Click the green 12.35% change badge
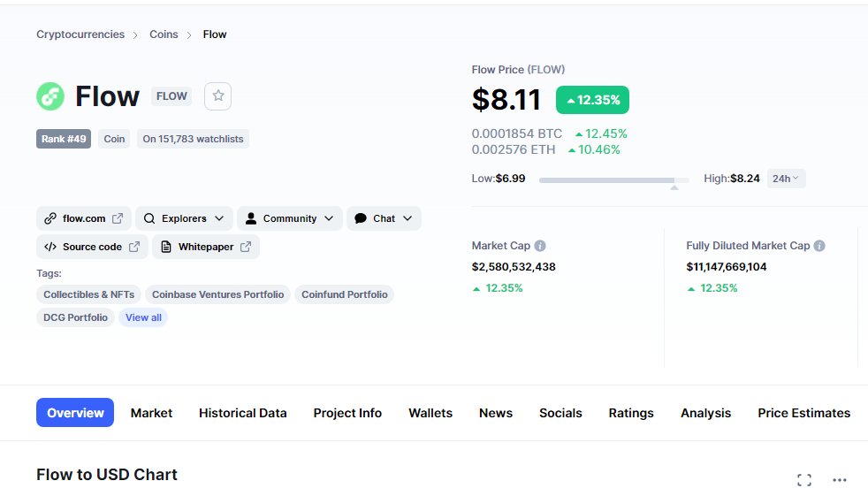The width and height of the screenshot is (868, 496). [x=592, y=100]
